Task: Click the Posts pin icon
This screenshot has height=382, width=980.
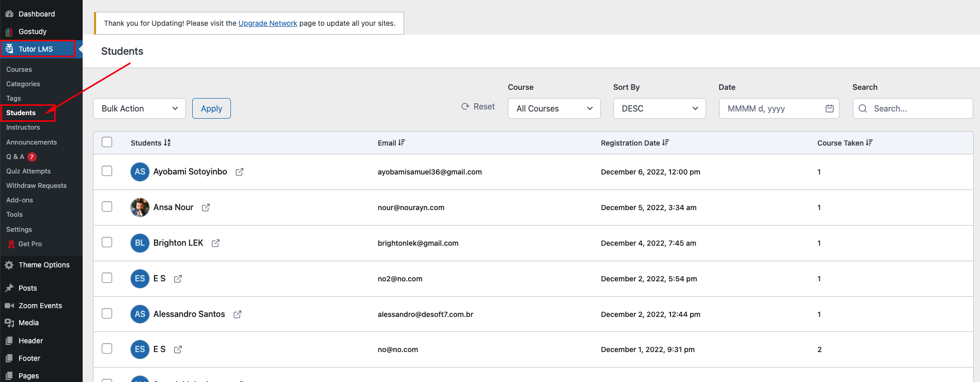Action: (9, 288)
